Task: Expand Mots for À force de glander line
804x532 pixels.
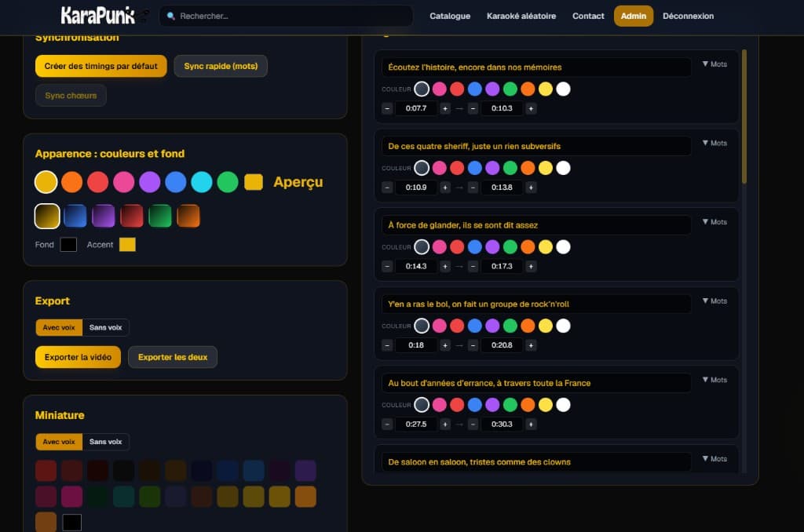Action: tap(714, 222)
